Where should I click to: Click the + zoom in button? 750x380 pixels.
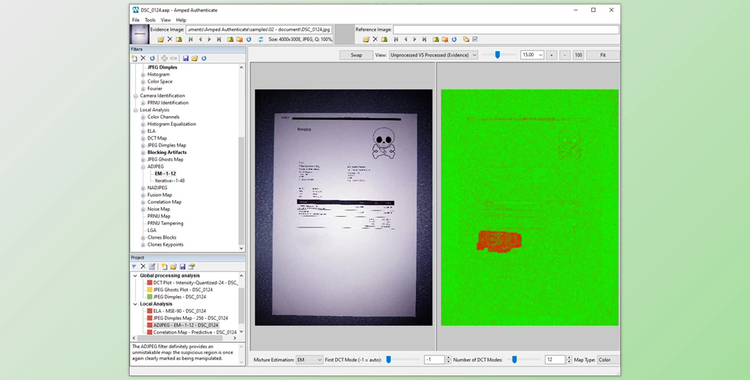551,55
